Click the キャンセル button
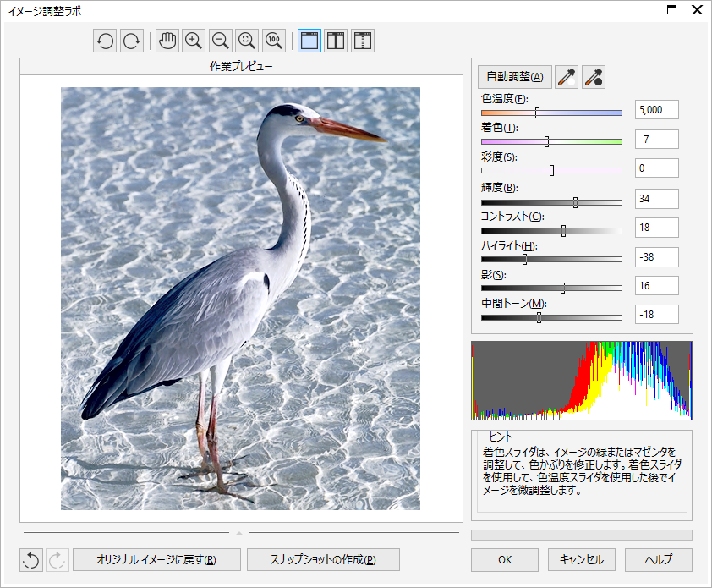The width and height of the screenshot is (712, 588). 582,560
